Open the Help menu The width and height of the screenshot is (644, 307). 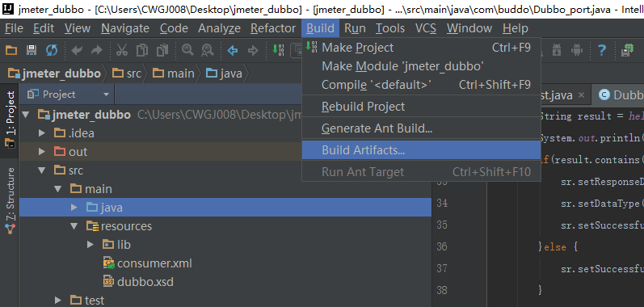coord(515,28)
